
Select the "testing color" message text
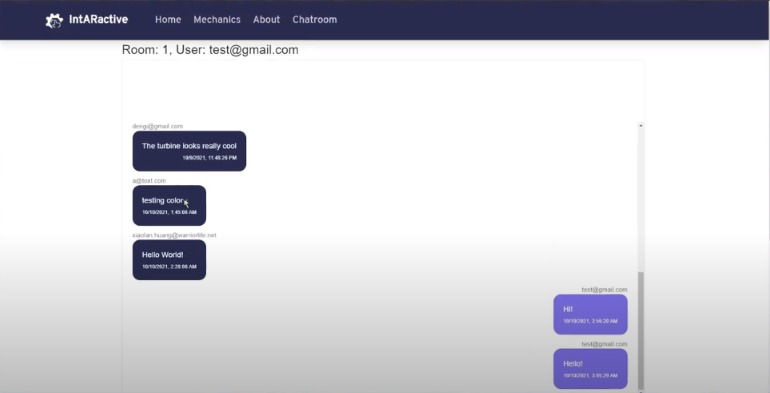[163, 200]
